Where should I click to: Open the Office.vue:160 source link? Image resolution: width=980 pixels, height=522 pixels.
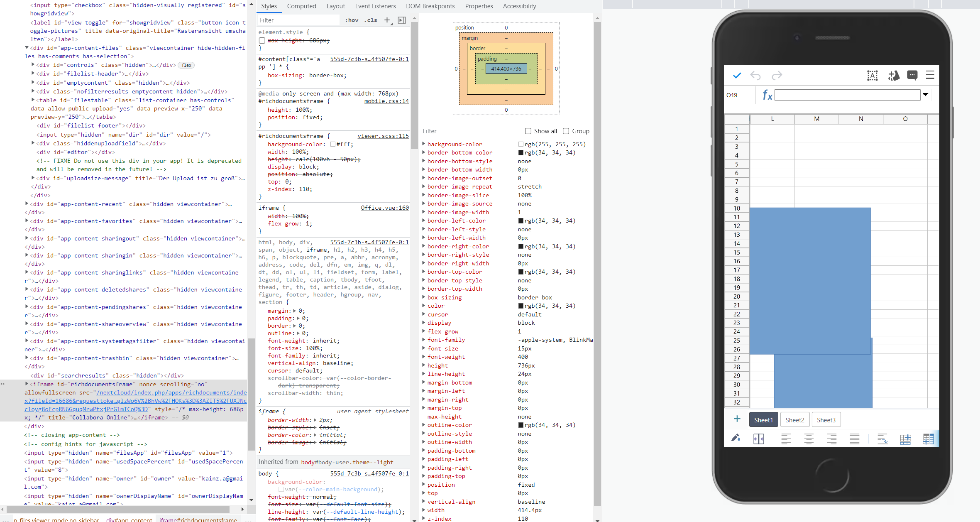(385, 208)
